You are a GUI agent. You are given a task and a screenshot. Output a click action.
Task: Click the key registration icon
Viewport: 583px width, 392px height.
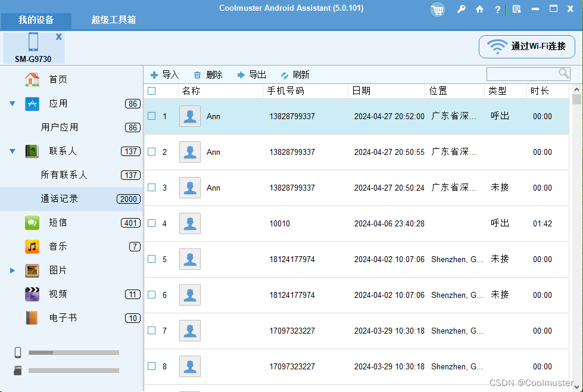pos(461,10)
